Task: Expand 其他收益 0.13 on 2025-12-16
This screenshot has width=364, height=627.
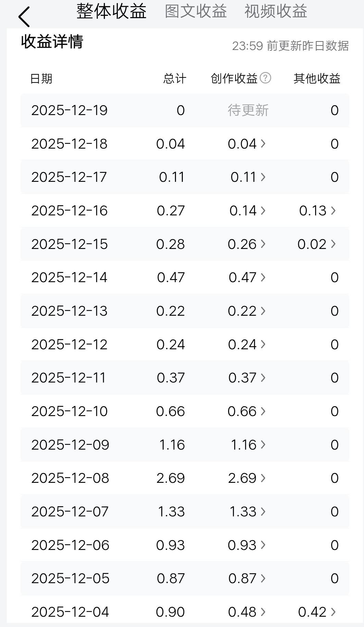Action: (x=333, y=211)
